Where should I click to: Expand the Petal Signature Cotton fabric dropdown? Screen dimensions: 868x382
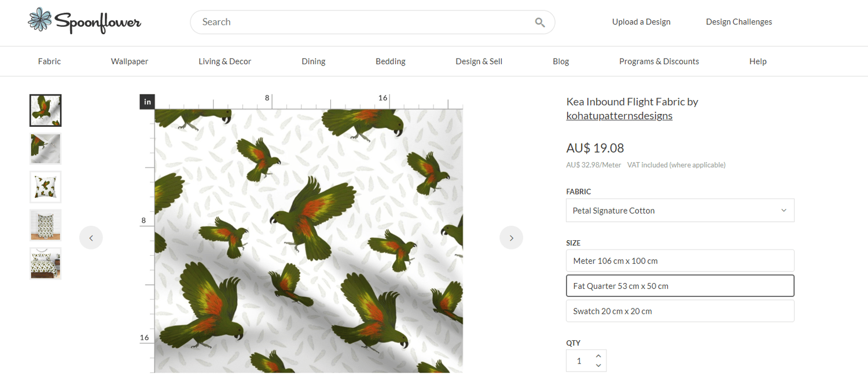[x=680, y=211]
